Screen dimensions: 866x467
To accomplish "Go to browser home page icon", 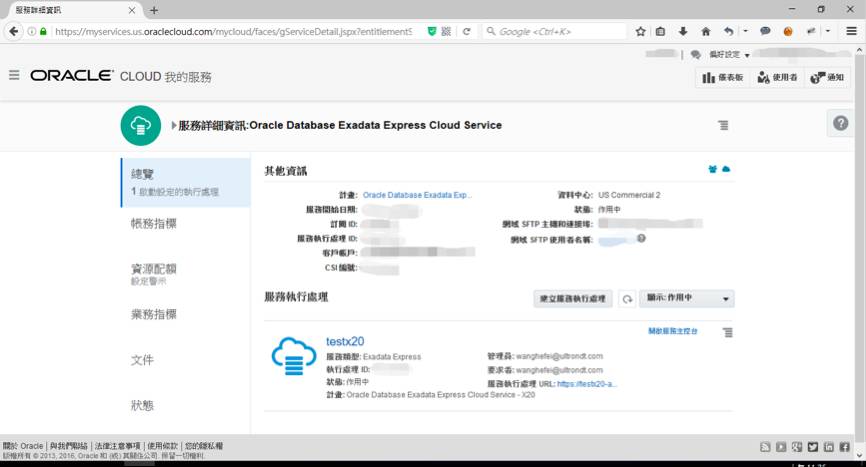I will (706, 31).
